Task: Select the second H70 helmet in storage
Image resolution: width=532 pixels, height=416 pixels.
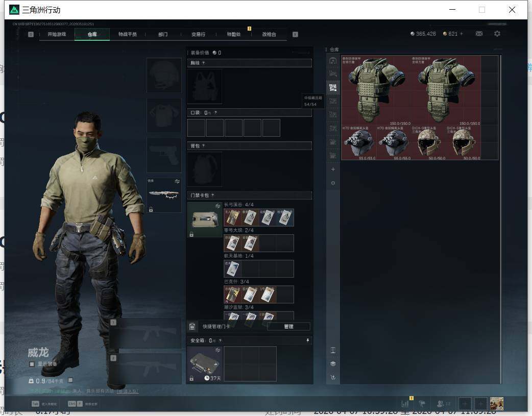Action: 394,142
